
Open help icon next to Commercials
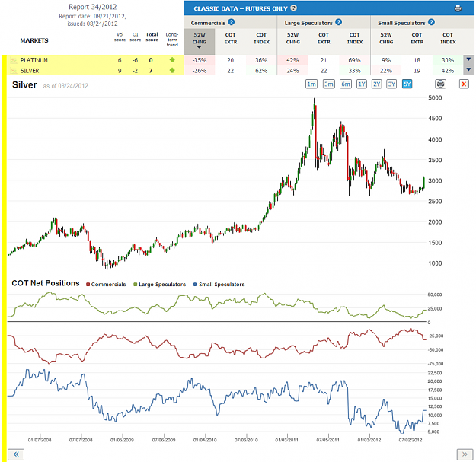coord(231,22)
